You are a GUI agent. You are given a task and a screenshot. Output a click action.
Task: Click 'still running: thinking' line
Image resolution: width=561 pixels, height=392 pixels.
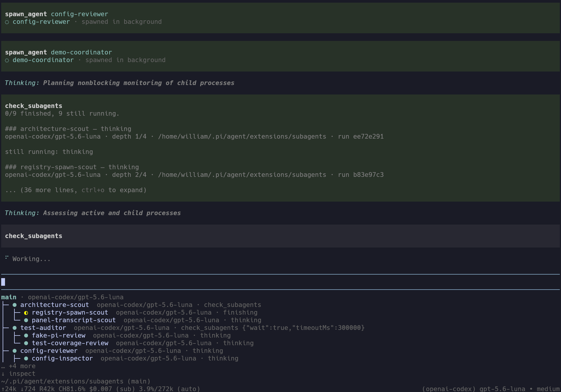(x=49, y=152)
